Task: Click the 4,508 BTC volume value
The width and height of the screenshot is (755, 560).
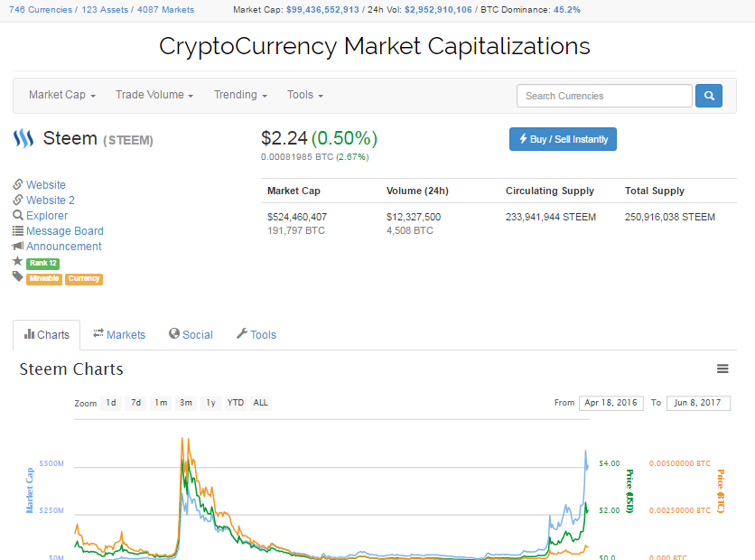Action: point(410,230)
